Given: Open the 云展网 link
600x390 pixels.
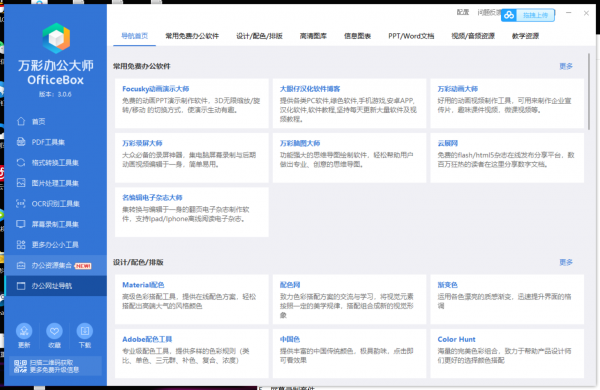Looking at the screenshot, I should coord(448,143).
